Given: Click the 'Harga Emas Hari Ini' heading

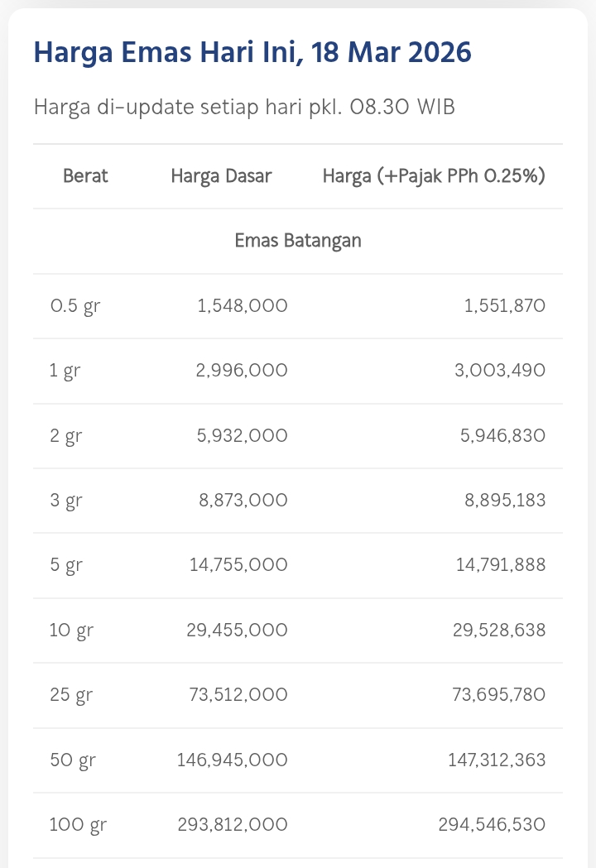Looking at the screenshot, I should tap(252, 53).
